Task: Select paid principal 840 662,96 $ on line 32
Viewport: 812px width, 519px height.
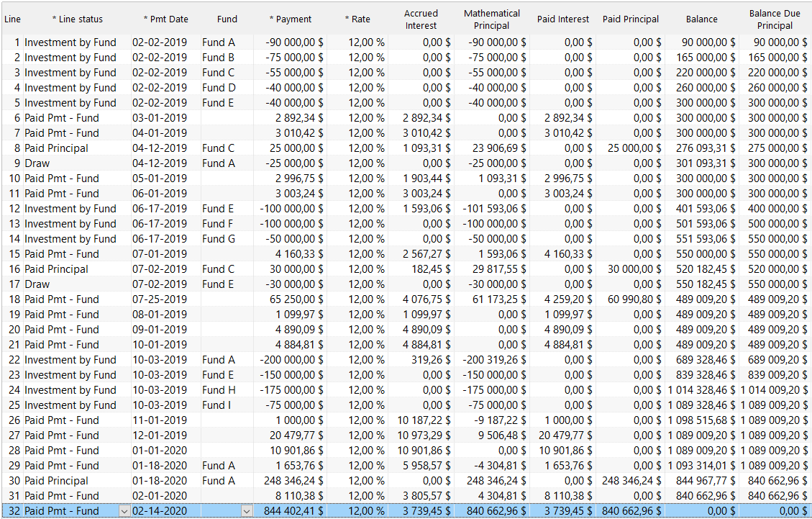Action: [x=631, y=511]
